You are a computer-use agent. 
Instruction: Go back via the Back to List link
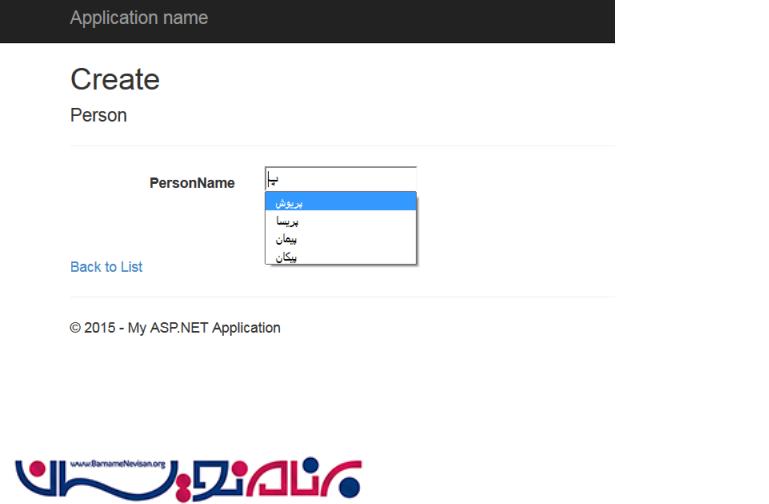(106, 267)
